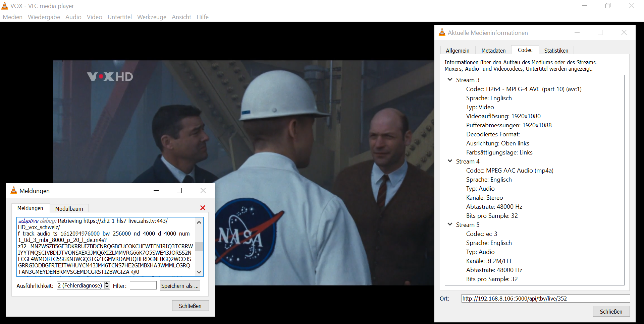The width and height of the screenshot is (644, 324).
Task: Open the Wiedergabe menu
Action: pyautogui.click(x=44, y=17)
